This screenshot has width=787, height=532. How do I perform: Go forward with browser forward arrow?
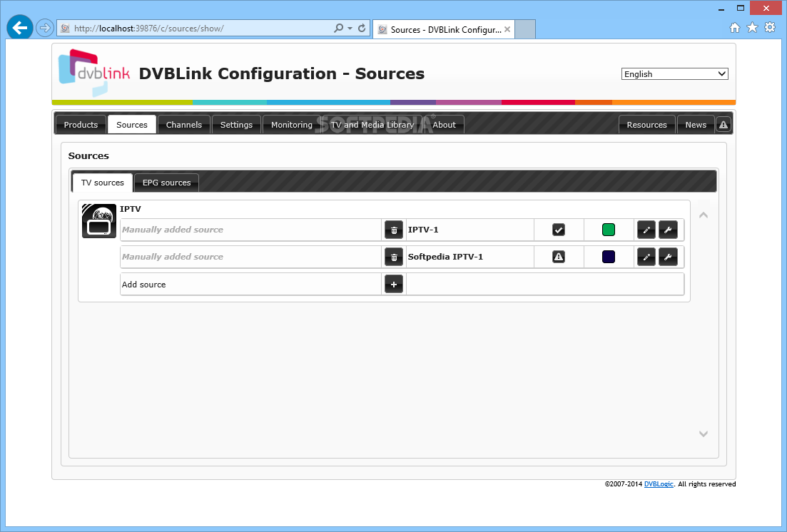tap(45, 28)
